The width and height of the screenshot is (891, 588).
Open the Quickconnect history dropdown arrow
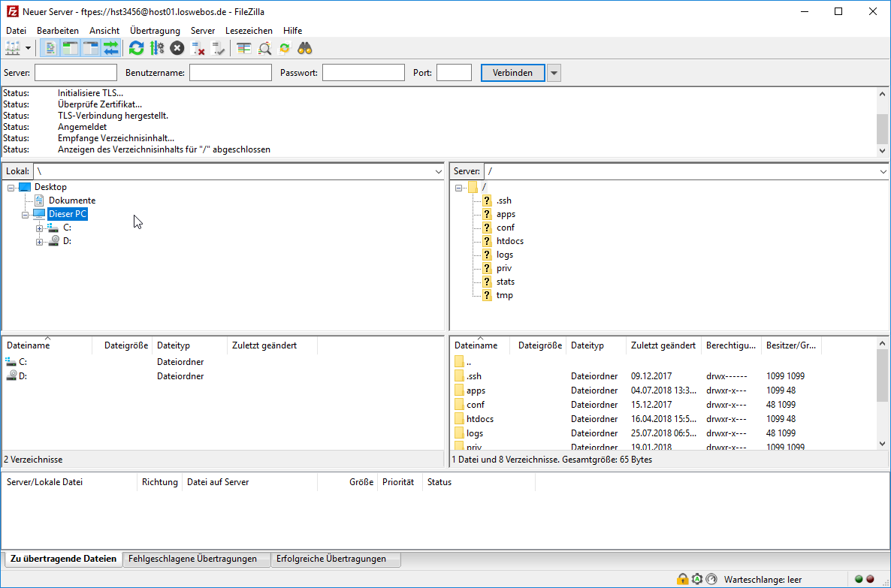(x=554, y=73)
